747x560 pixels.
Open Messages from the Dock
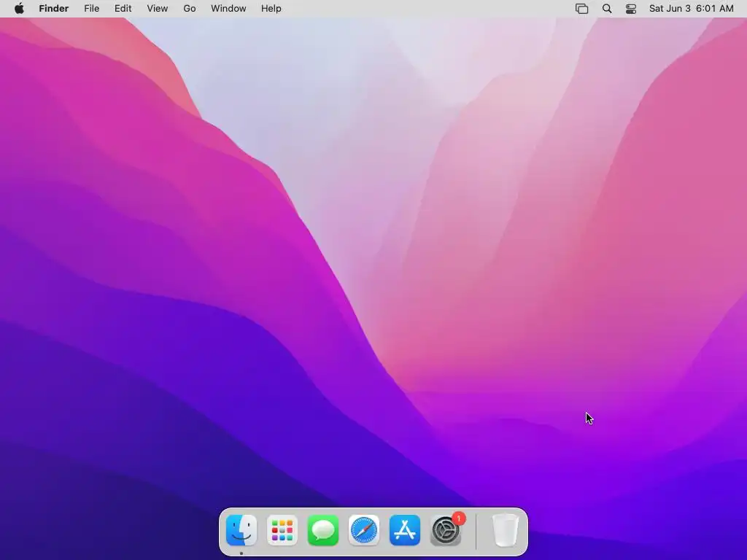pyautogui.click(x=323, y=530)
